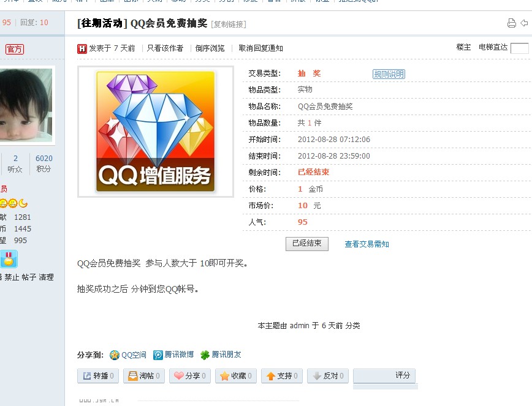
Task: Share to 腾讯朋友
Action: (221, 355)
